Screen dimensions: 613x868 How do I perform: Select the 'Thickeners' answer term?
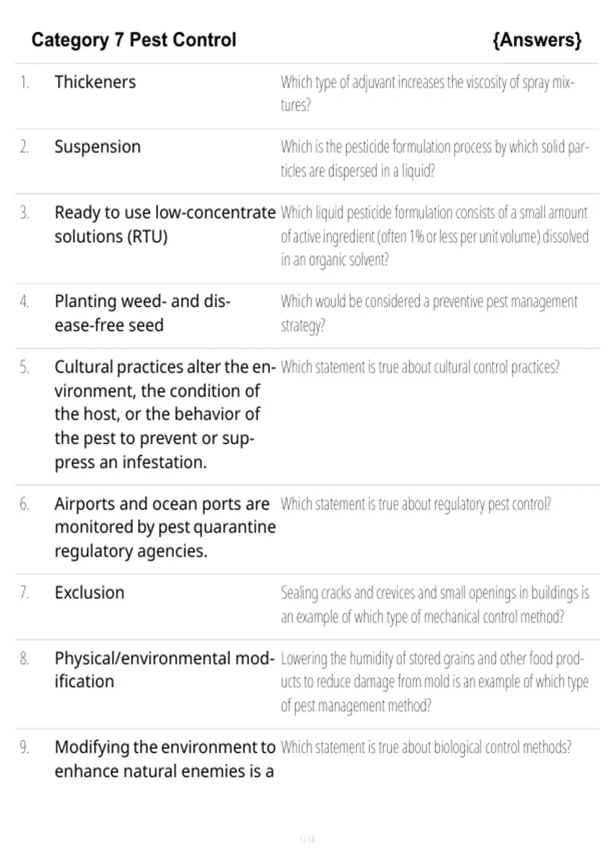pyautogui.click(x=95, y=82)
